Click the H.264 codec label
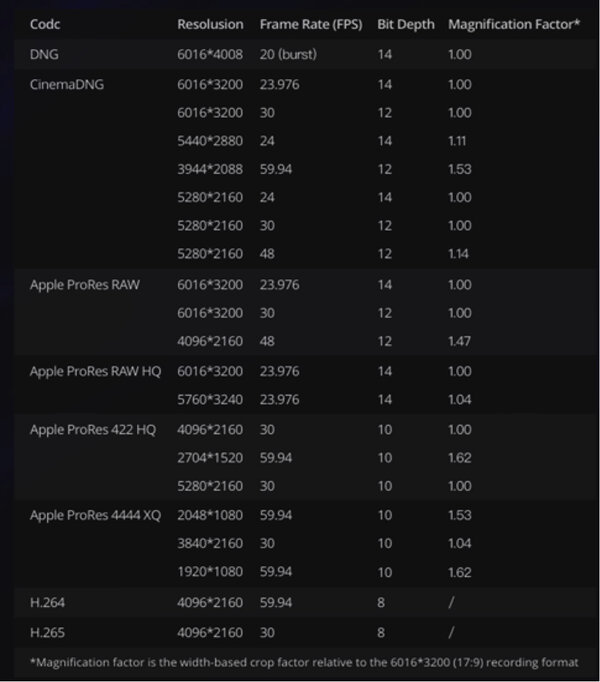Image resolution: width=600 pixels, height=682 pixels. [47, 602]
